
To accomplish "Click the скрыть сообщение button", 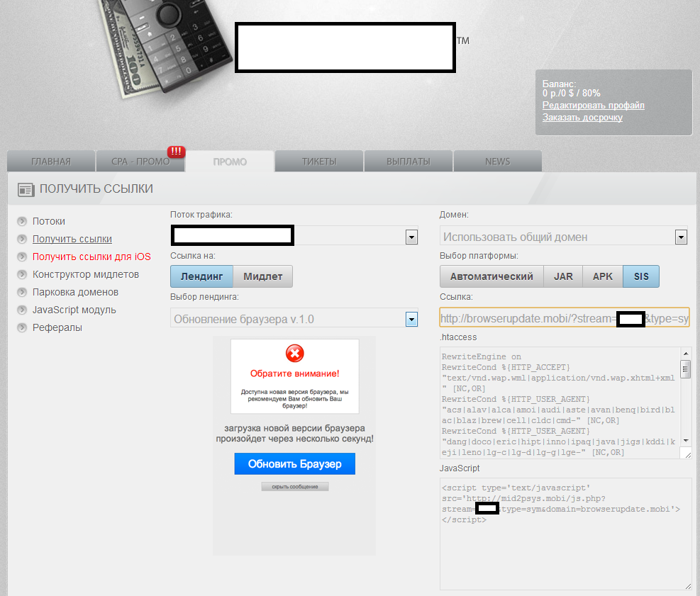I will [294, 487].
